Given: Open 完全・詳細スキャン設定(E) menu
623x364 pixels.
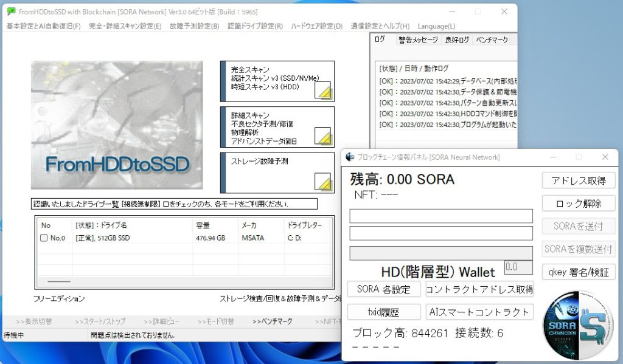Looking at the screenshot, I should tap(125, 26).
